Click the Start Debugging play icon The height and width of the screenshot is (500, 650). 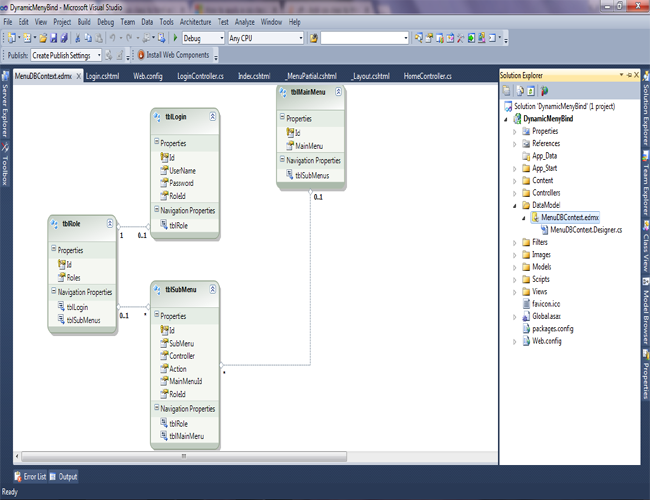click(175, 38)
